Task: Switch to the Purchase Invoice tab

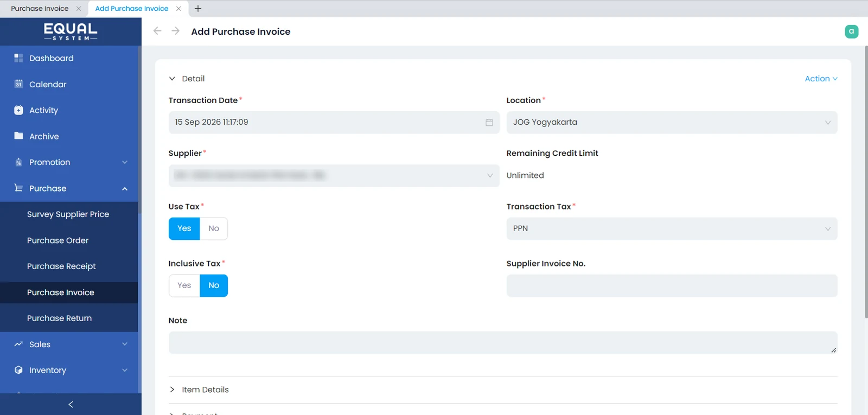Action: [x=40, y=9]
